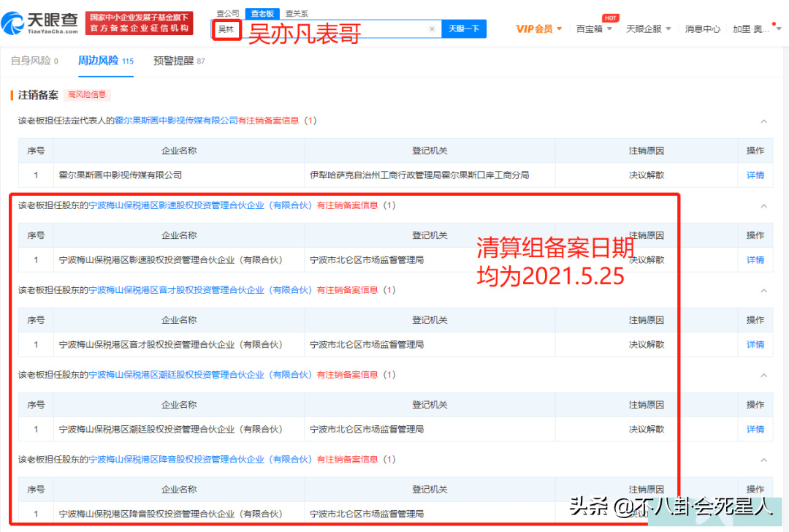Open the VIP会员 dropdown
Screen dimensions: 789x532
[x=539, y=29]
